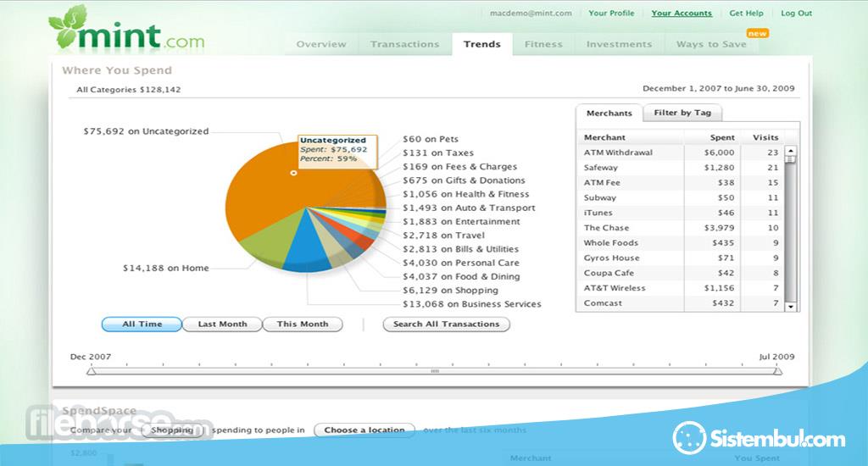
Task: Click $1,493 on Auto & Transport label
Action: click(469, 208)
